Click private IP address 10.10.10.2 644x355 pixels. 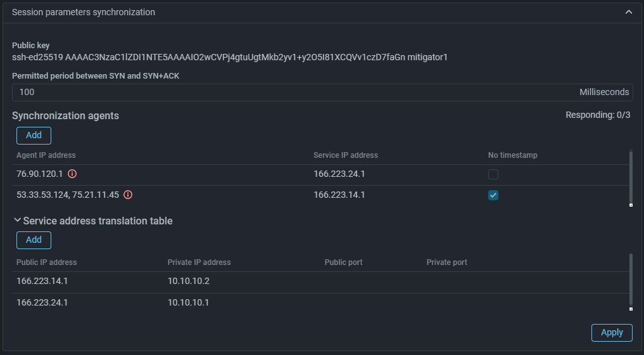click(x=188, y=281)
